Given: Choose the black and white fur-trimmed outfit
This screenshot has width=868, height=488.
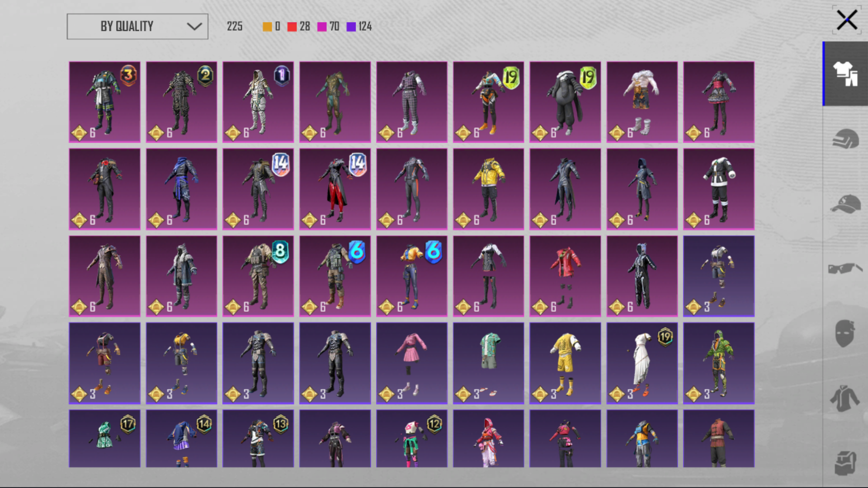Looking at the screenshot, I should coord(719,189).
